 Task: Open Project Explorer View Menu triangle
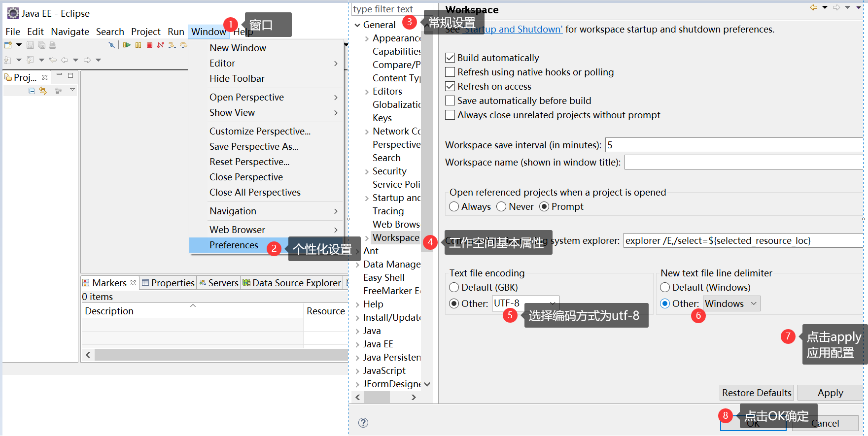point(72,90)
